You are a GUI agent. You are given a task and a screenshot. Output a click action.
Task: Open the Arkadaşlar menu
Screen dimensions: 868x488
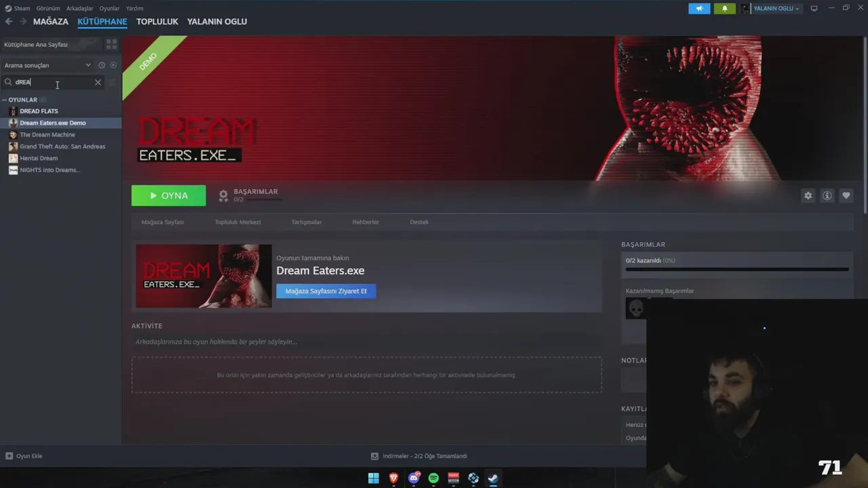click(79, 8)
